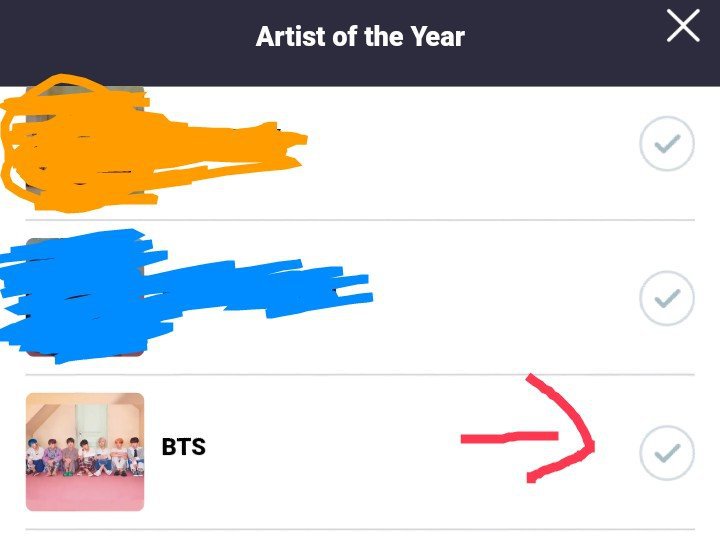Tick the checkmark for the blue-scribbled nominee
The width and height of the screenshot is (720, 538).
pyautogui.click(x=667, y=298)
